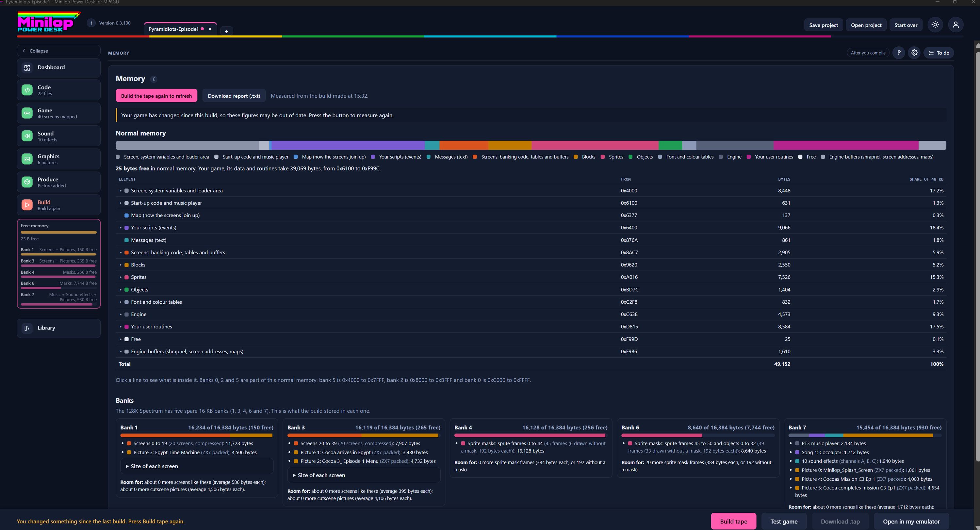This screenshot has height=530, width=980.
Task: Open the Memory help question mark
Action: pos(899,53)
